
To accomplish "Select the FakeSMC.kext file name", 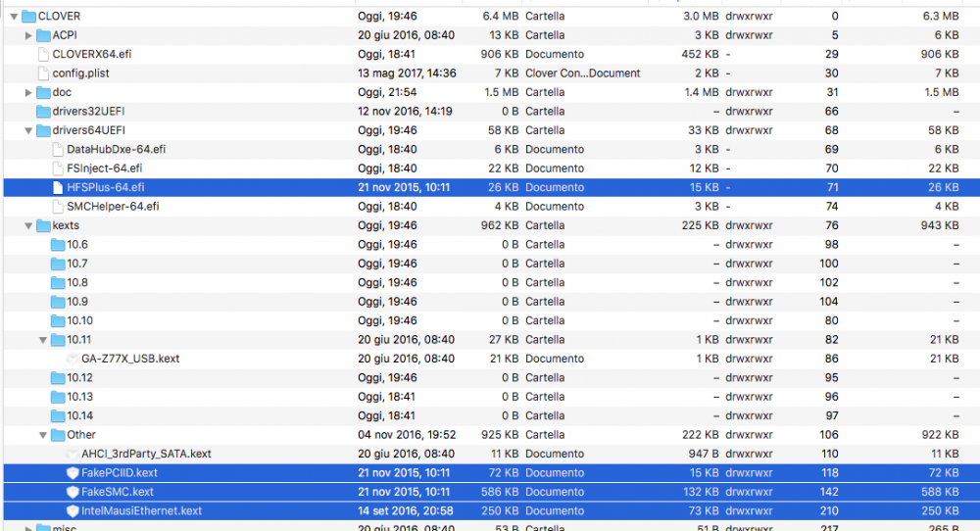I will [x=118, y=492].
